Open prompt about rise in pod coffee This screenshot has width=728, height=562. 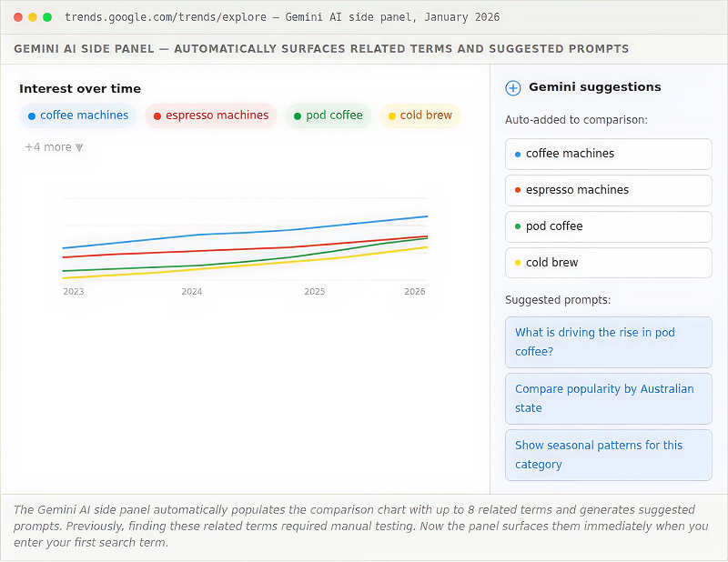coord(608,342)
